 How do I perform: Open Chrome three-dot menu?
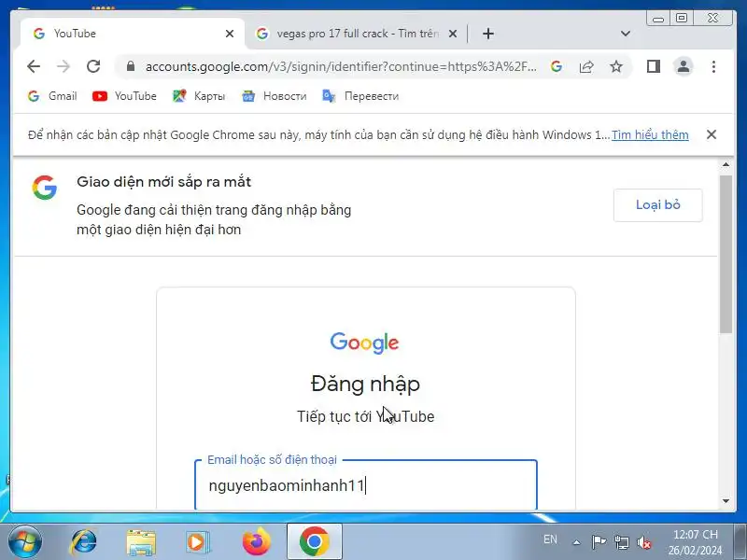713,66
